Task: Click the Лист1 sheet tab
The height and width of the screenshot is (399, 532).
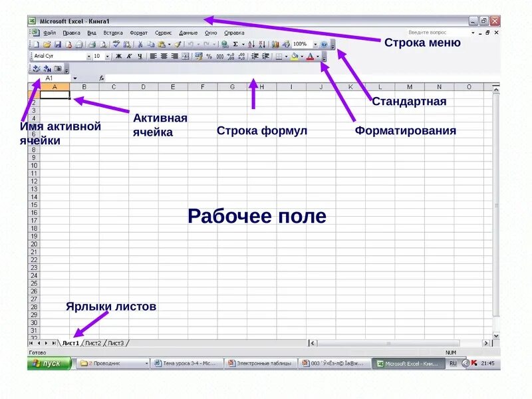Action: click(70, 343)
